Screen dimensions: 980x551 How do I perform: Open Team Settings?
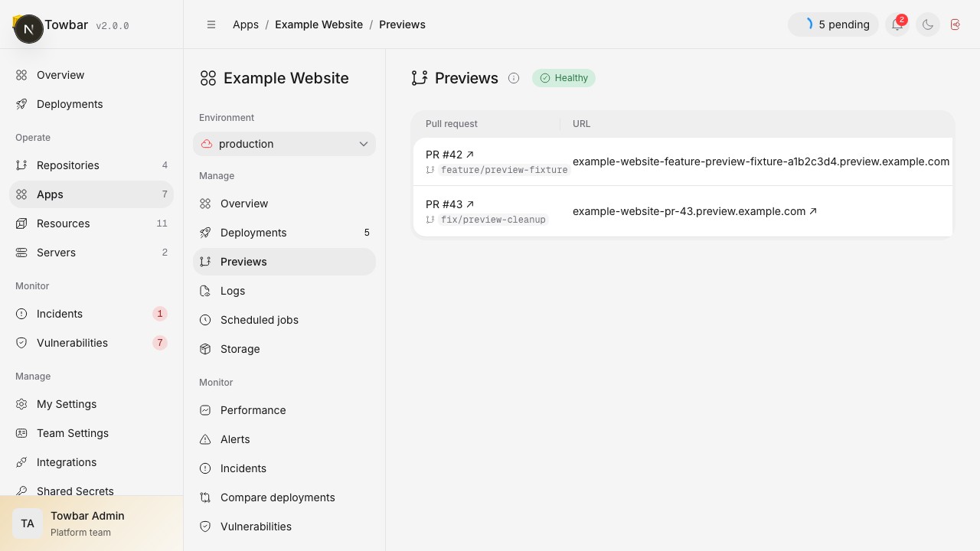pyautogui.click(x=91, y=433)
